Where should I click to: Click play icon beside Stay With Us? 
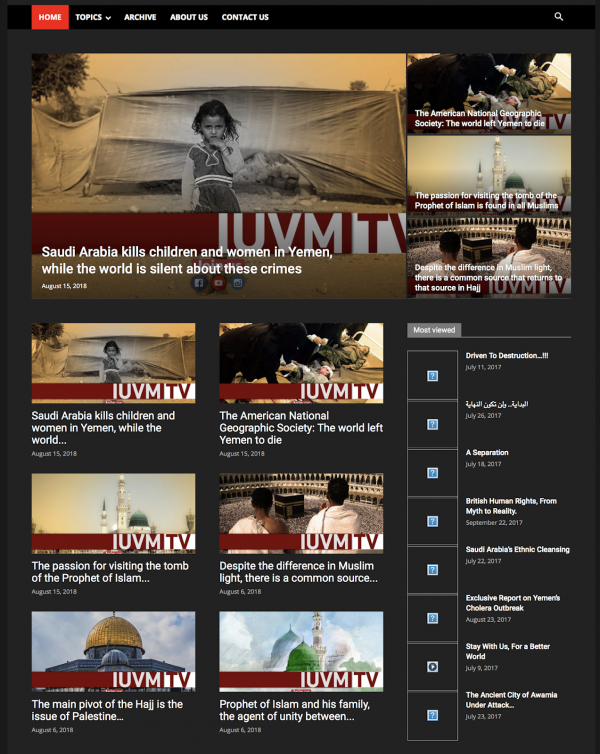pyautogui.click(x=432, y=667)
